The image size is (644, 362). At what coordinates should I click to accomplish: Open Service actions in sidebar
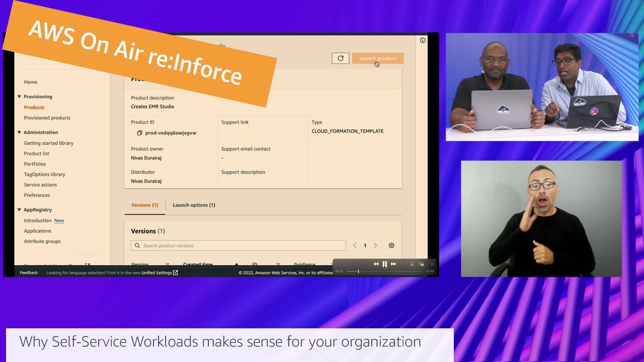(x=40, y=185)
